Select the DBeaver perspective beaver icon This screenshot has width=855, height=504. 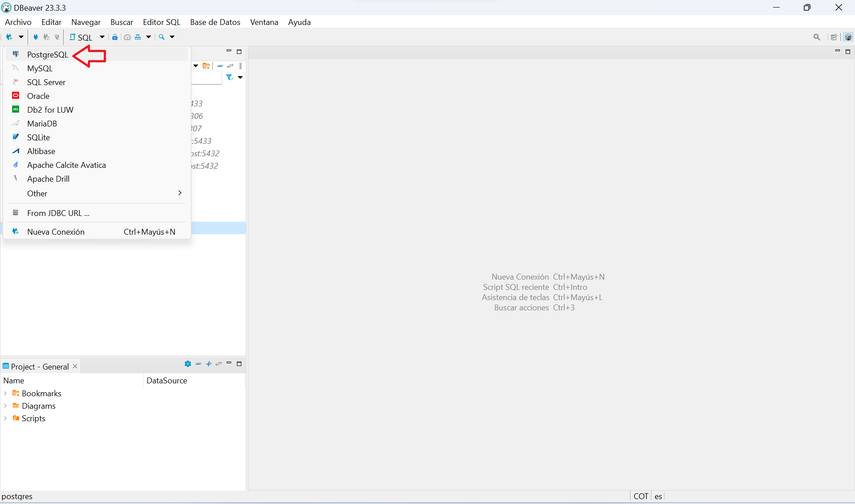pos(848,37)
